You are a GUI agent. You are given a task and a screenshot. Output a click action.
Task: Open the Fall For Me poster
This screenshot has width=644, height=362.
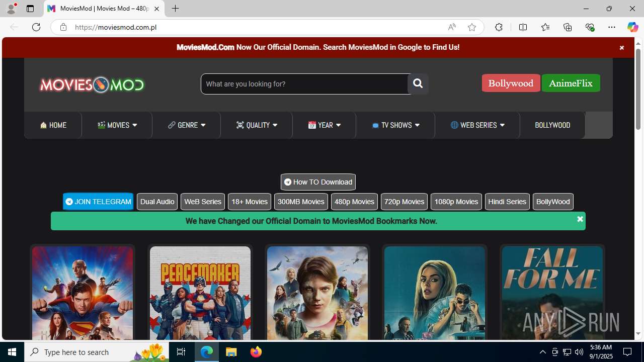tap(552, 293)
